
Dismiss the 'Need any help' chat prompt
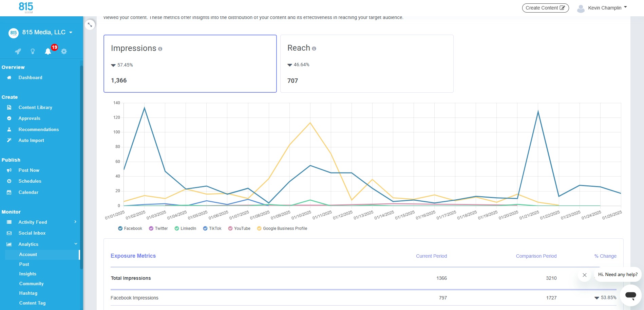(585, 275)
